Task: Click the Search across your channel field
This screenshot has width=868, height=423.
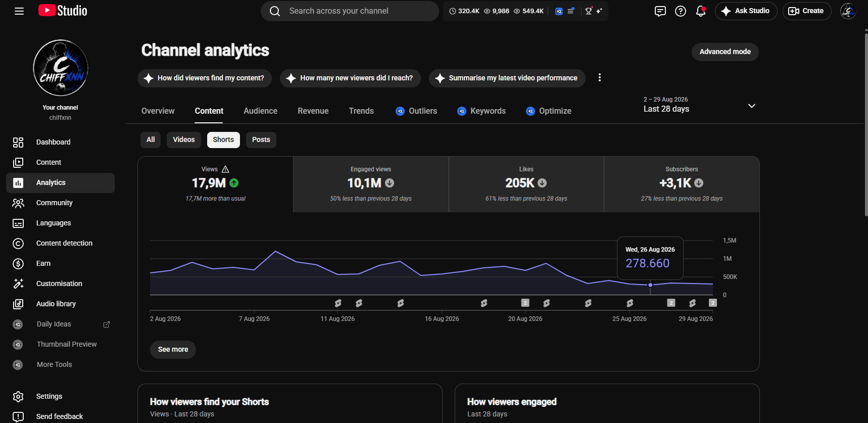Action: (x=350, y=11)
